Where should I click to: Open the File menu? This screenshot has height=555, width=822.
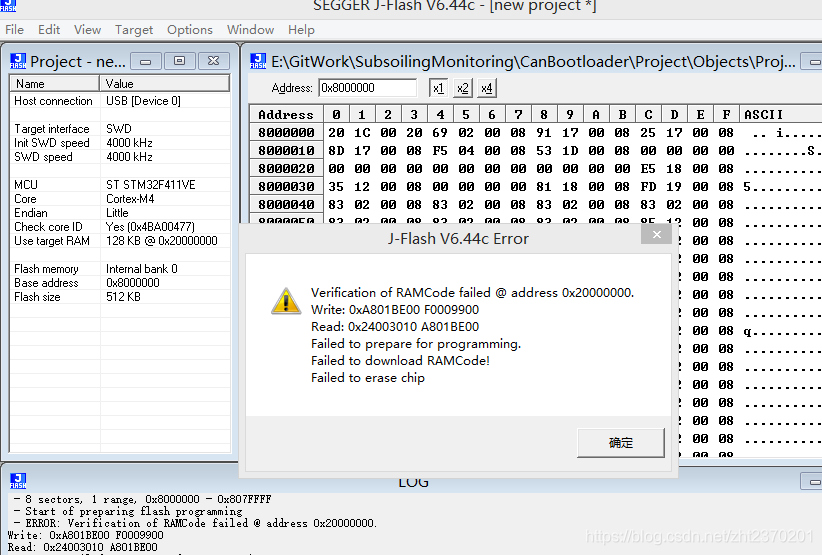tap(14, 30)
